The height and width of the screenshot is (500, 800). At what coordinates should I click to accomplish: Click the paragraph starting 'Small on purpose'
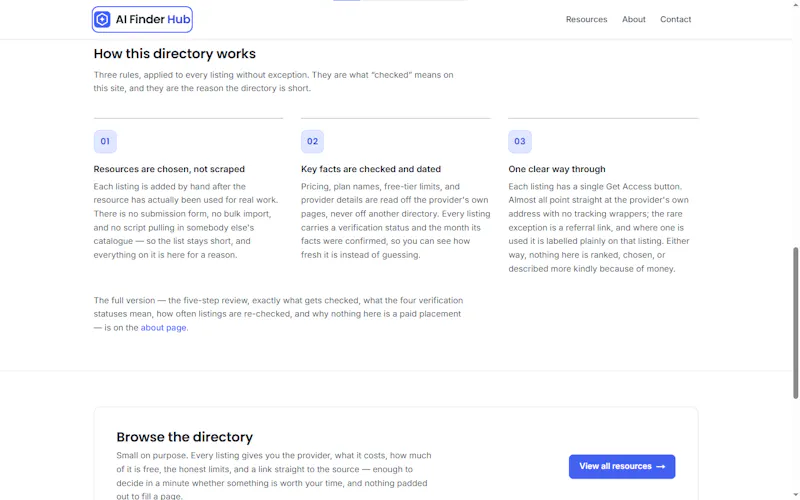(273, 476)
